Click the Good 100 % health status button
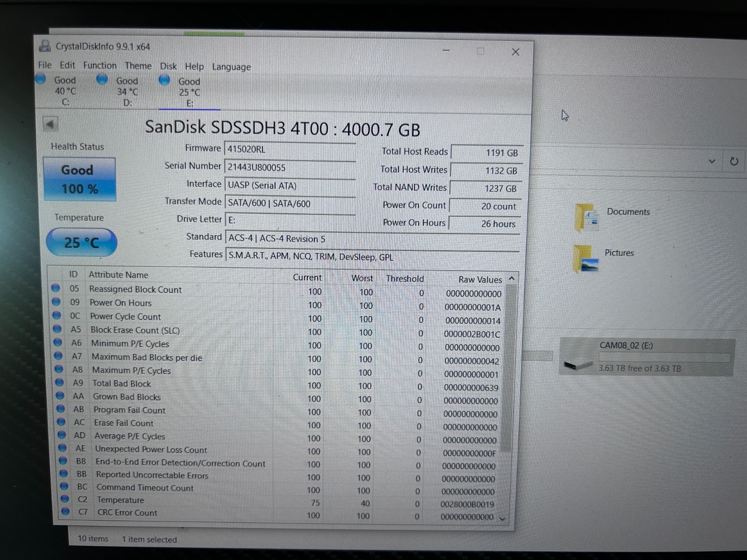This screenshot has height=560, width=747. [x=79, y=179]
